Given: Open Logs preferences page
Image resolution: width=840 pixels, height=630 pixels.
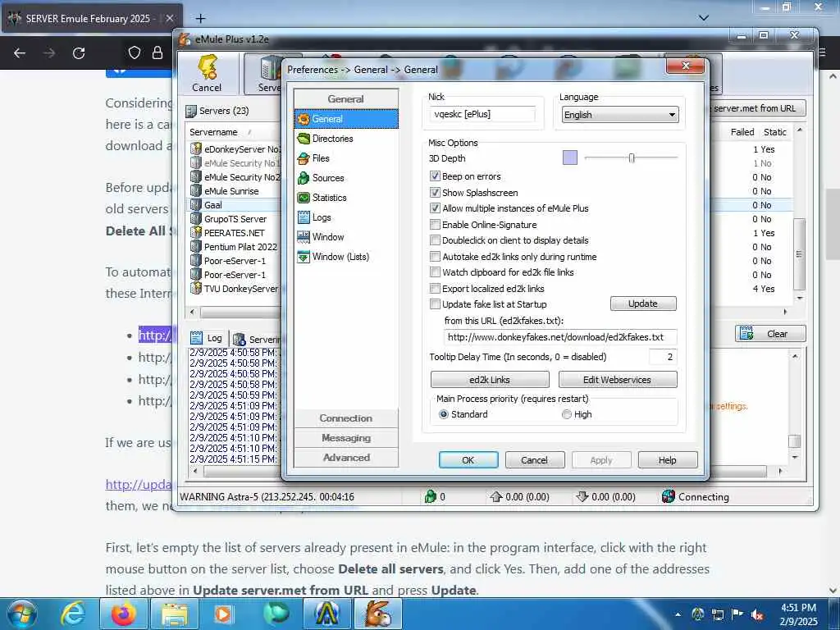Looking at the screenshot, I should coord(322,217).
